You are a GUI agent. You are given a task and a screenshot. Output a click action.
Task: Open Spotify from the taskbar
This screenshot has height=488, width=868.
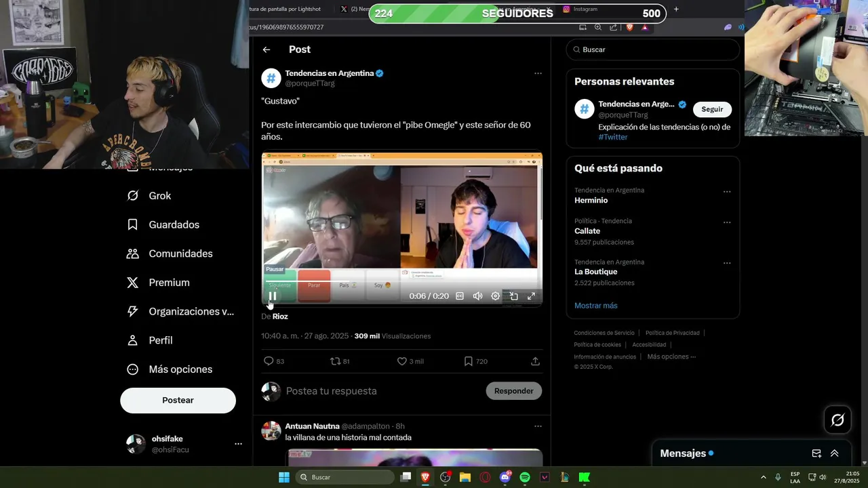point(525,477)
